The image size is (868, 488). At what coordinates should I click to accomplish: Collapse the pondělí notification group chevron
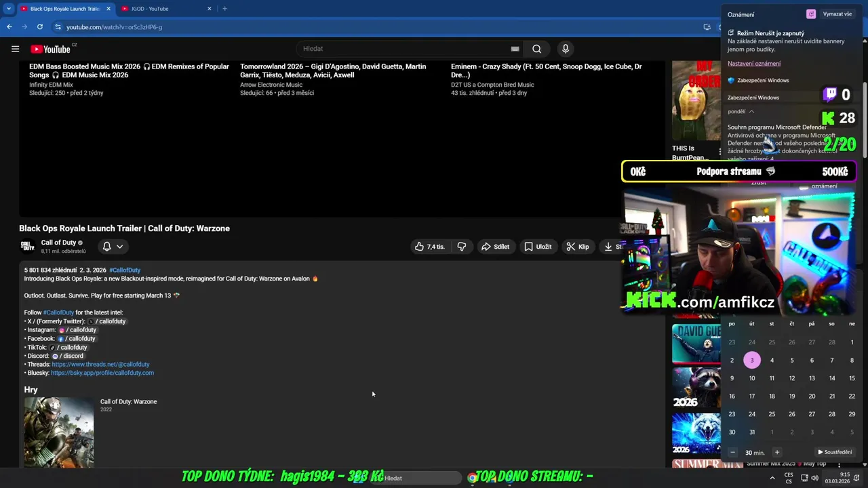tap(751, 112)
